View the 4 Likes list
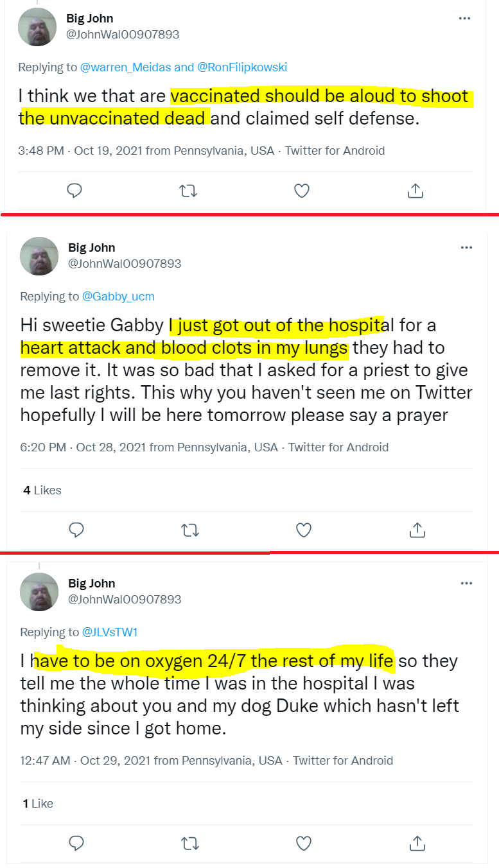 click(42, 490)
